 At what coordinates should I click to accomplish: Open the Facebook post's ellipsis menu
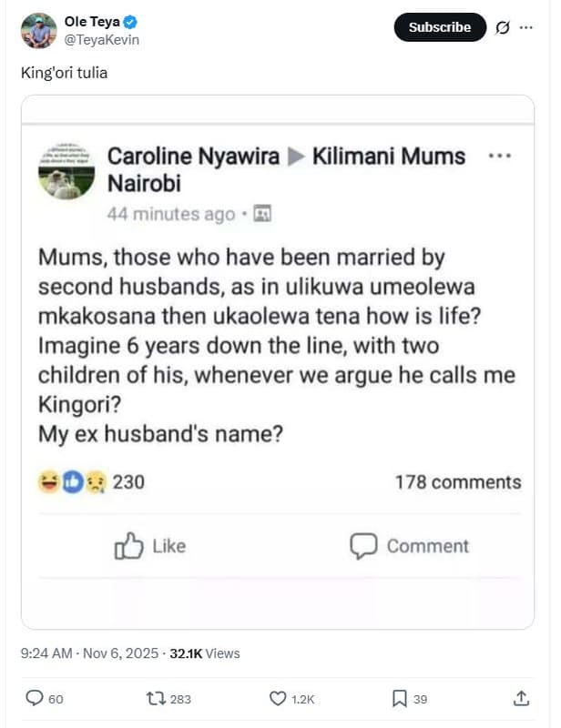click(499, 156)
